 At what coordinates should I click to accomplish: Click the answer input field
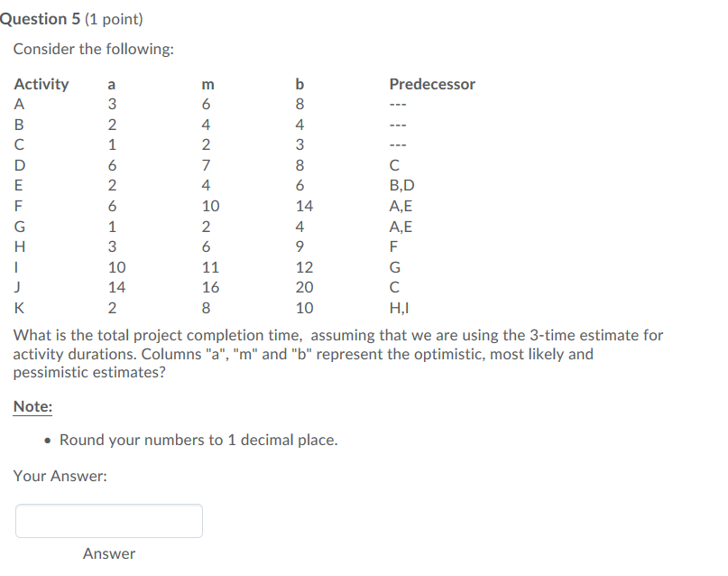pos(108,521)
